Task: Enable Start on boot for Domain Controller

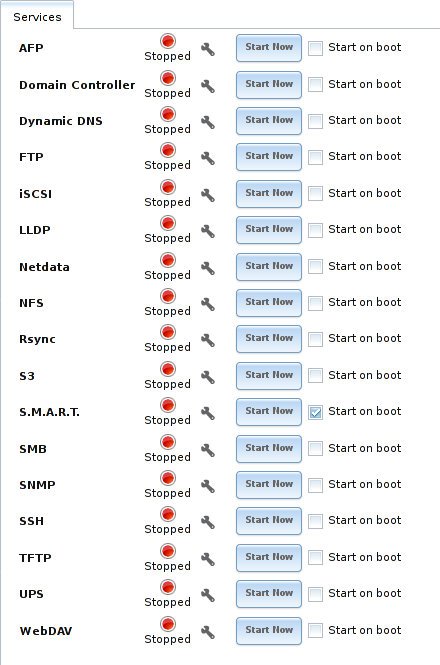Action: click(x=315, y=85)
